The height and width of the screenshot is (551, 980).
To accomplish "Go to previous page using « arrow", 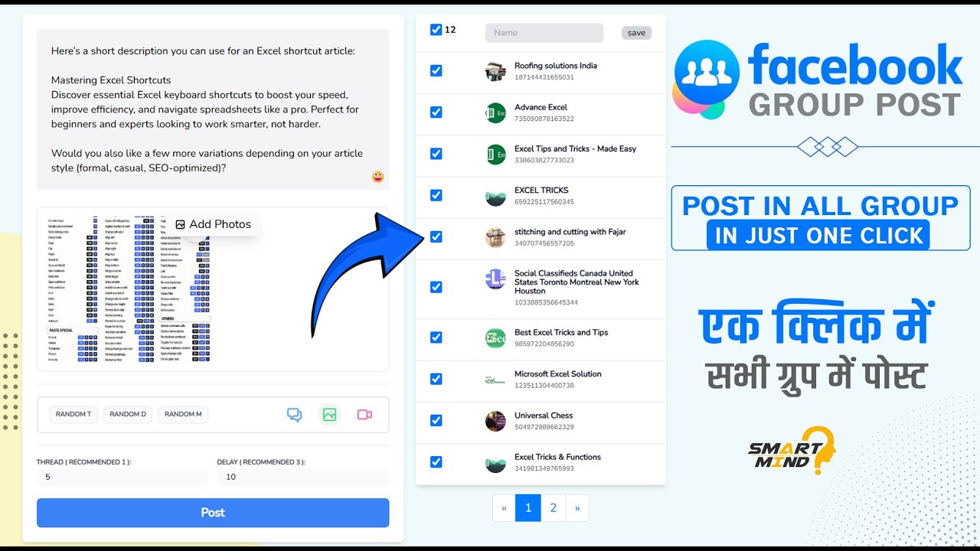I will 504,507.
